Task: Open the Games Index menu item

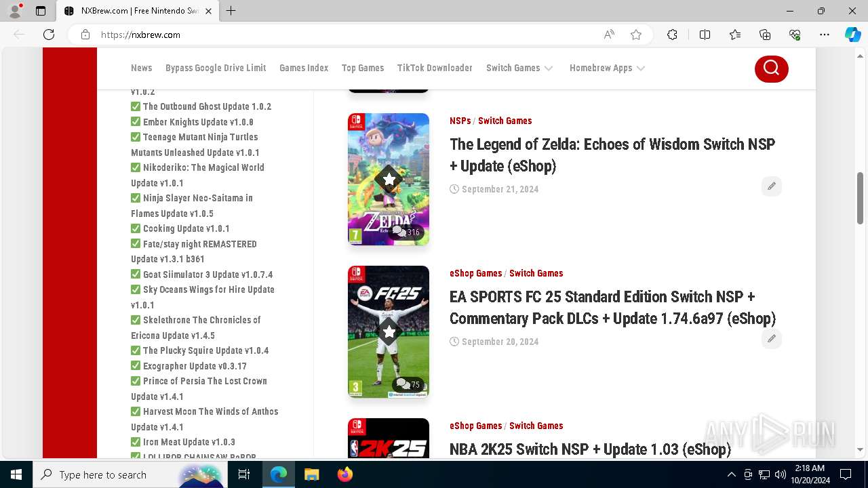Action: point(304,68)
